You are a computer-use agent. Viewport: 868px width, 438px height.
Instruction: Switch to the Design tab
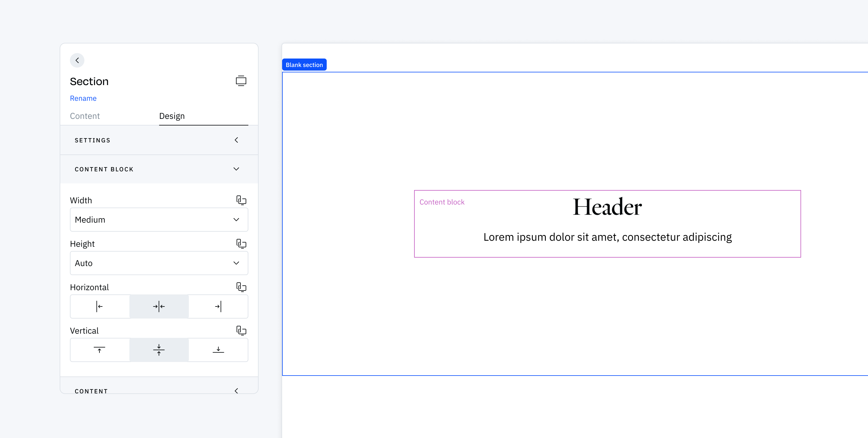click(172, 116)
